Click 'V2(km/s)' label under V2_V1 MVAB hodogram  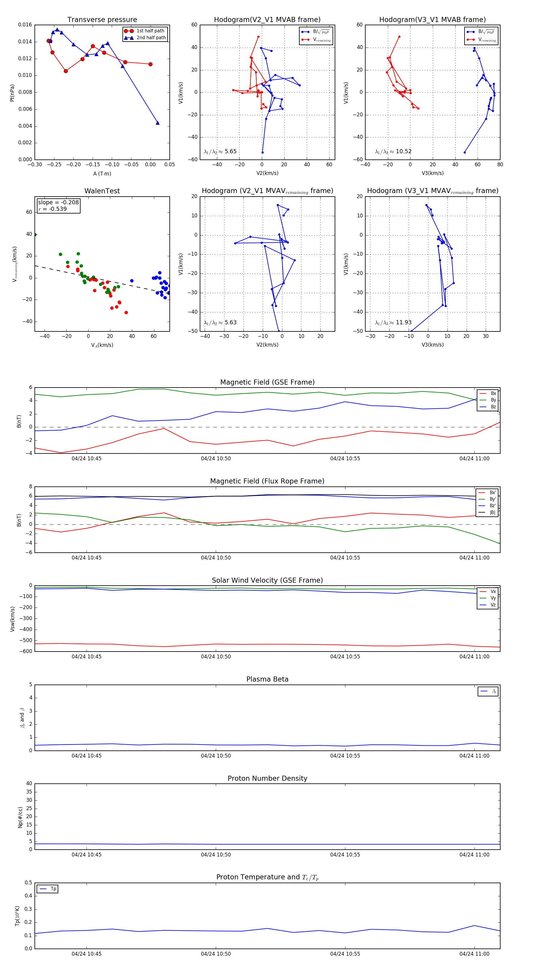click(x=267, y=173)
